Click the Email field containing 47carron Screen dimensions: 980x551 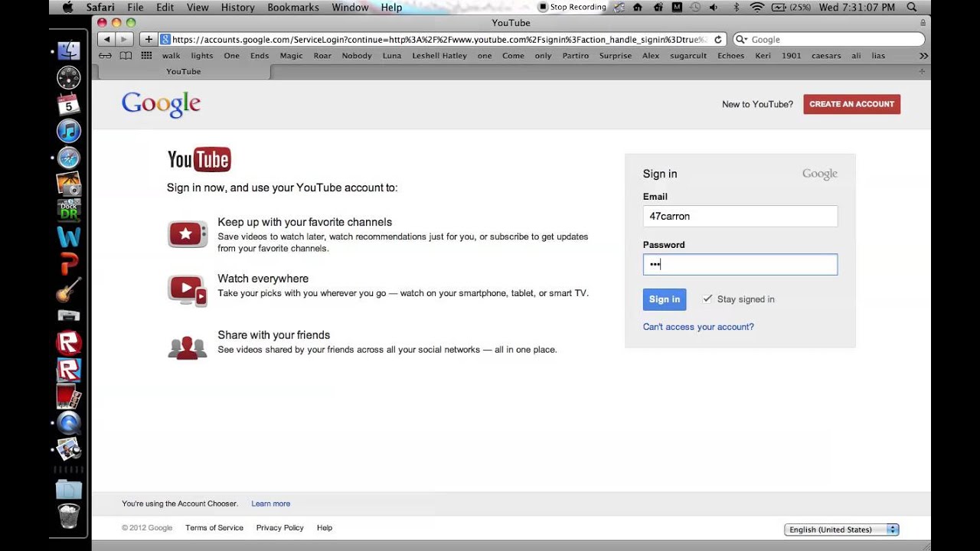pos(740,216)
